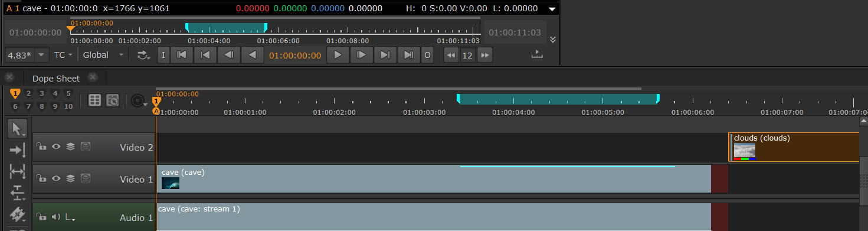Click the play forward button
The height and width of the screenshot is (231, 868).
pos(338,55)
